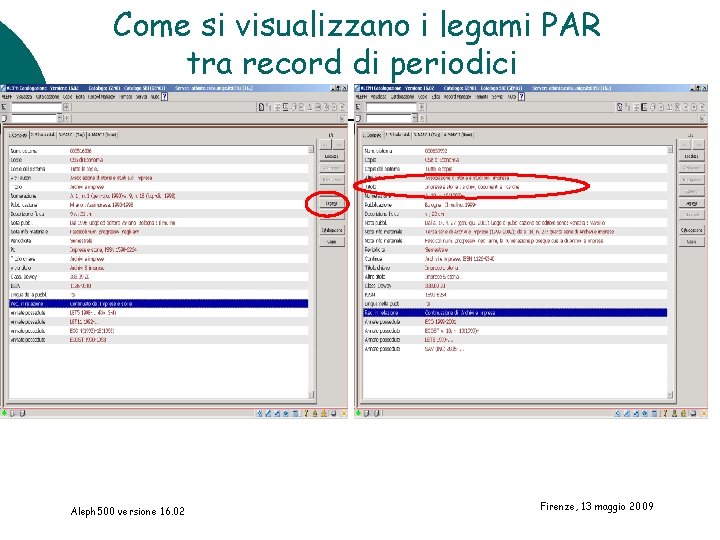The width and height of the screenshot is (720, 540).
Task: Select the 'Bologna : Il mulino' publication row in the right window
Action: [515, 205]
